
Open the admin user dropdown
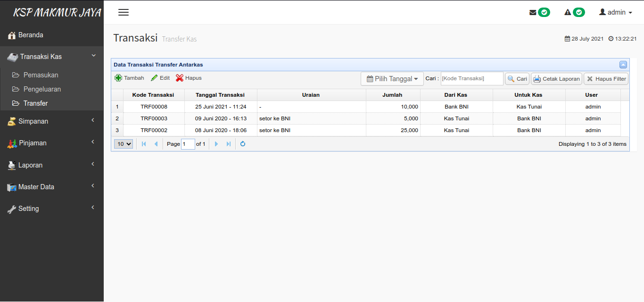[x=616, y=12]
